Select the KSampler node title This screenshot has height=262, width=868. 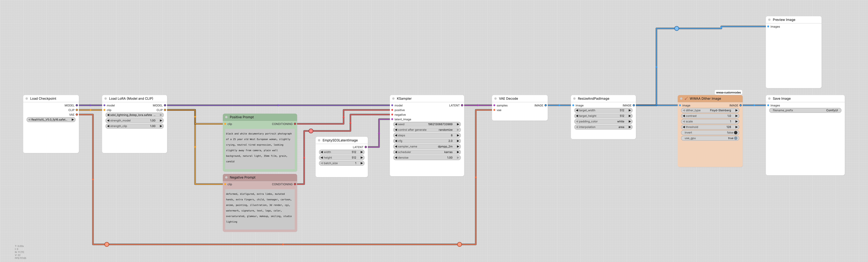click(404, 99)
